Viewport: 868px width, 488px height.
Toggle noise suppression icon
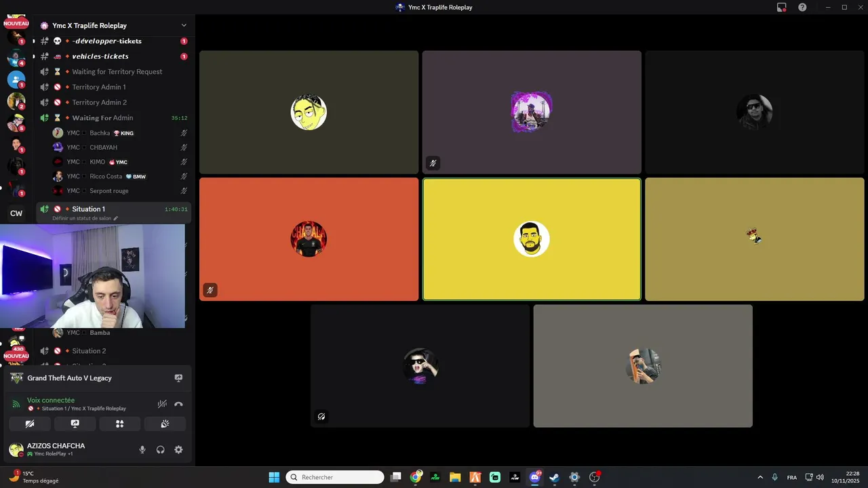click(x=162, y=404)
